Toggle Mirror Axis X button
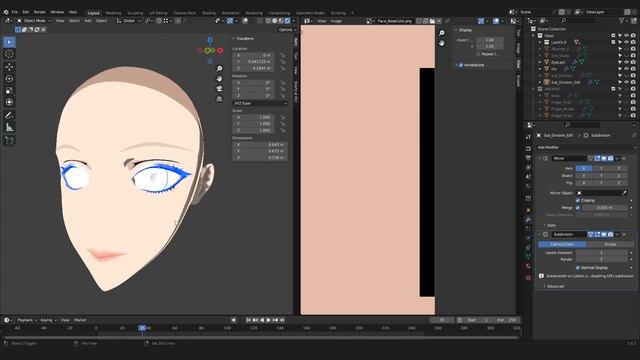 (584, 168)
